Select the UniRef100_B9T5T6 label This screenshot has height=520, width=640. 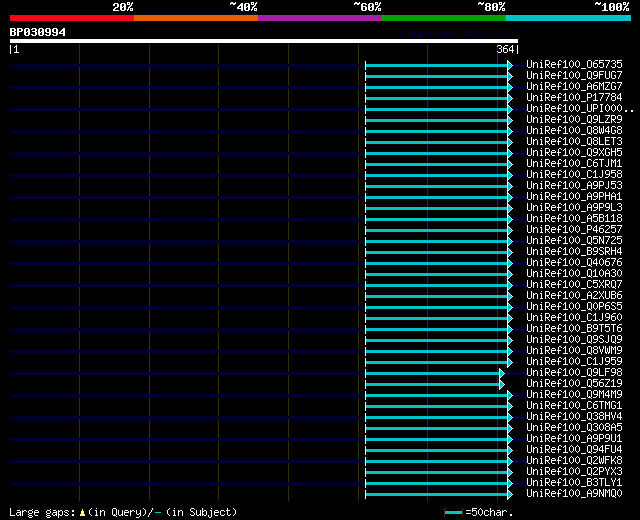point(574,329)
